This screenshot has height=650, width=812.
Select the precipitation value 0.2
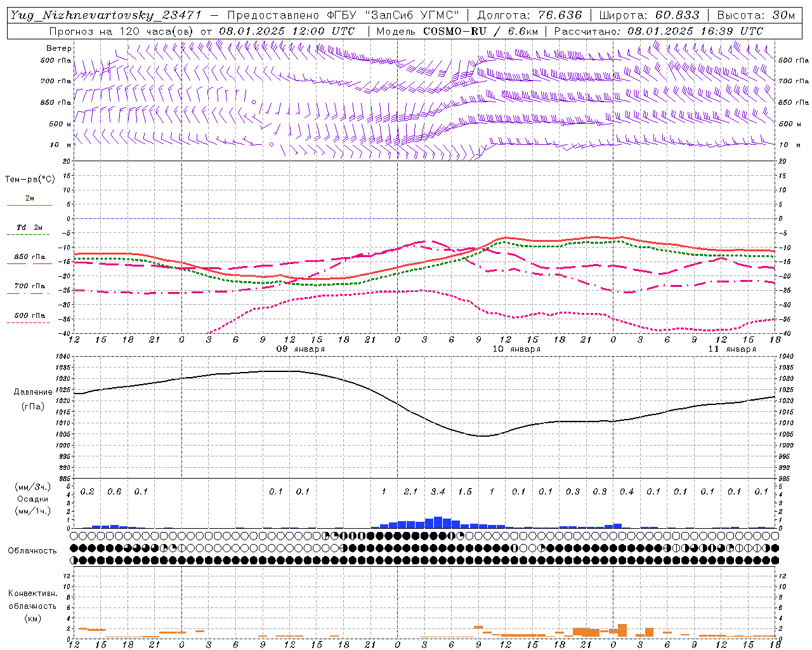pos(87,491)
